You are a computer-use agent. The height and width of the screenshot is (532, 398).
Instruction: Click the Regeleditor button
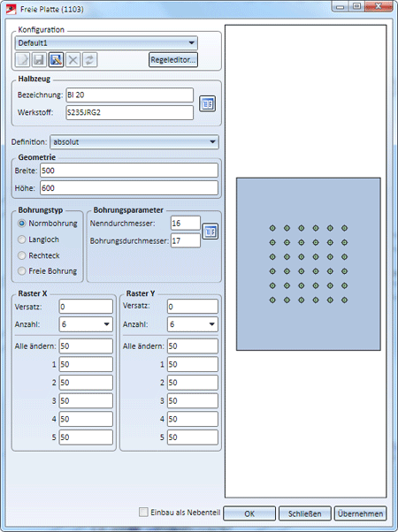173,60
